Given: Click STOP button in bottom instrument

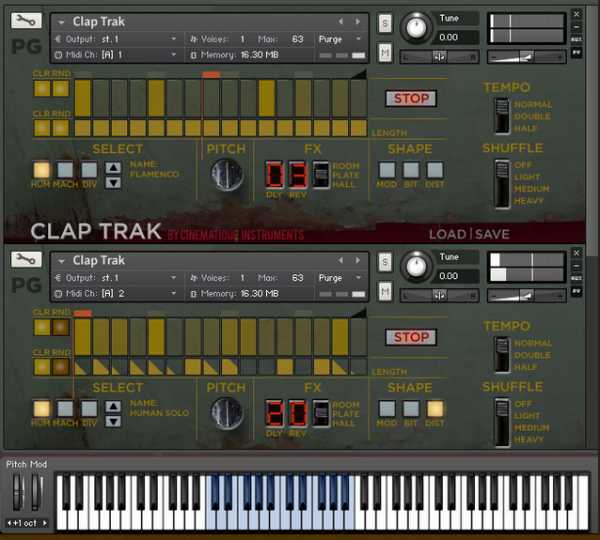Looking at the screenshot, I should 411,337.
